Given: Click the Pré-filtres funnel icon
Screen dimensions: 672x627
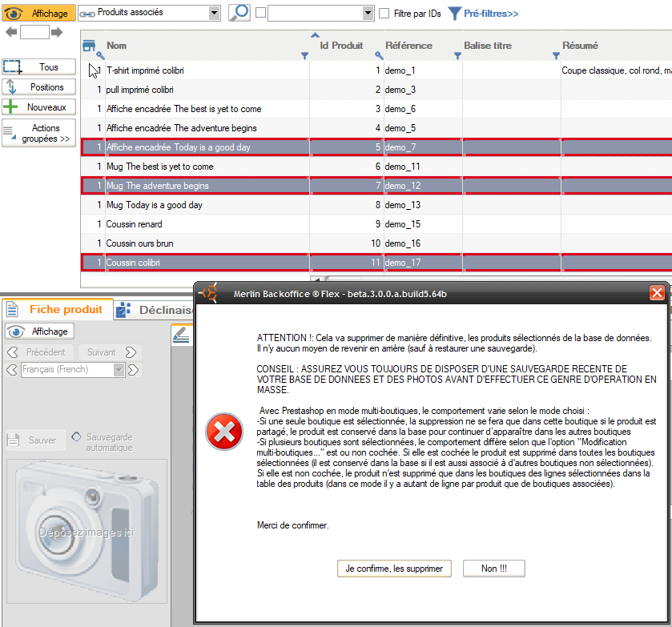Looking at the screenshot, I should pos(454,14).
